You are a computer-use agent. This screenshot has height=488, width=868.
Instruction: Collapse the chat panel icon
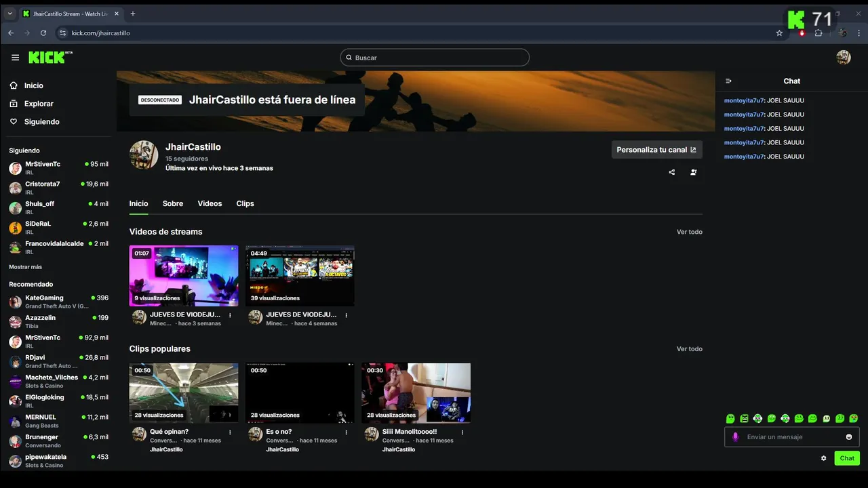tap(728, 81)
